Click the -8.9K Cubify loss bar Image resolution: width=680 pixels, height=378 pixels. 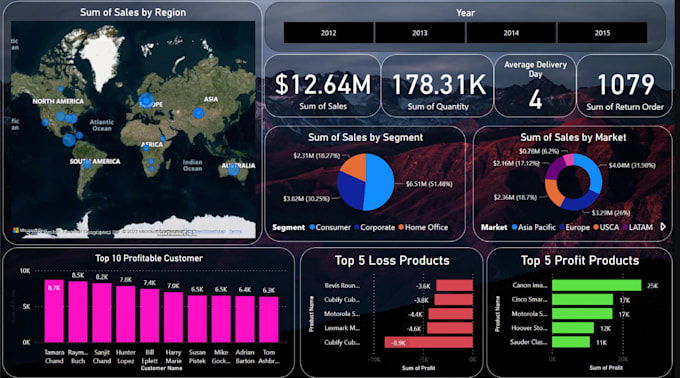(x=428, y=342)
